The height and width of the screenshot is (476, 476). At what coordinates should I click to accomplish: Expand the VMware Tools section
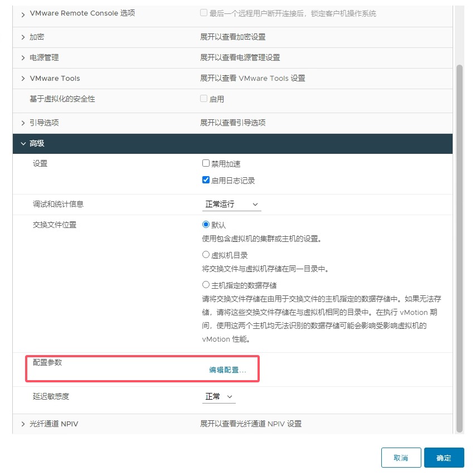pos(23,79)
